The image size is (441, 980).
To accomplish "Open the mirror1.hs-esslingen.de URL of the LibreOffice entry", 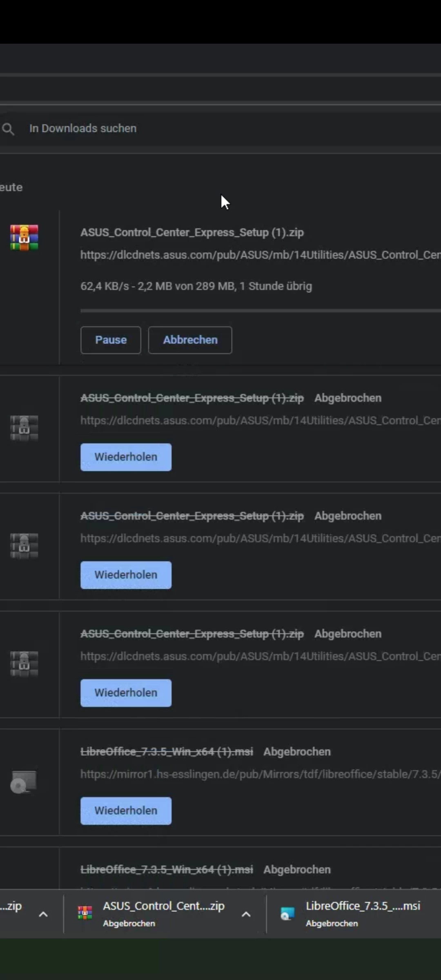I will pos(261,774).
